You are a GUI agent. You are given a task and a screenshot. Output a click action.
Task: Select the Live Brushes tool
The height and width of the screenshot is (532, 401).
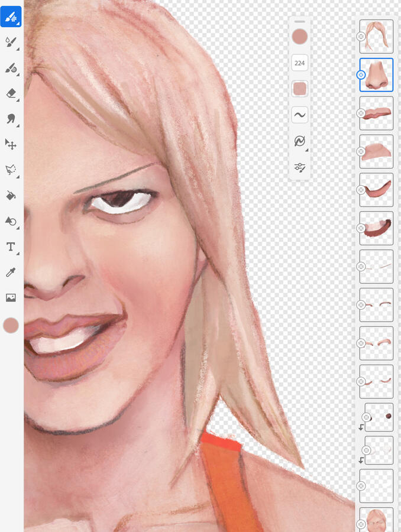click(11, 42)
